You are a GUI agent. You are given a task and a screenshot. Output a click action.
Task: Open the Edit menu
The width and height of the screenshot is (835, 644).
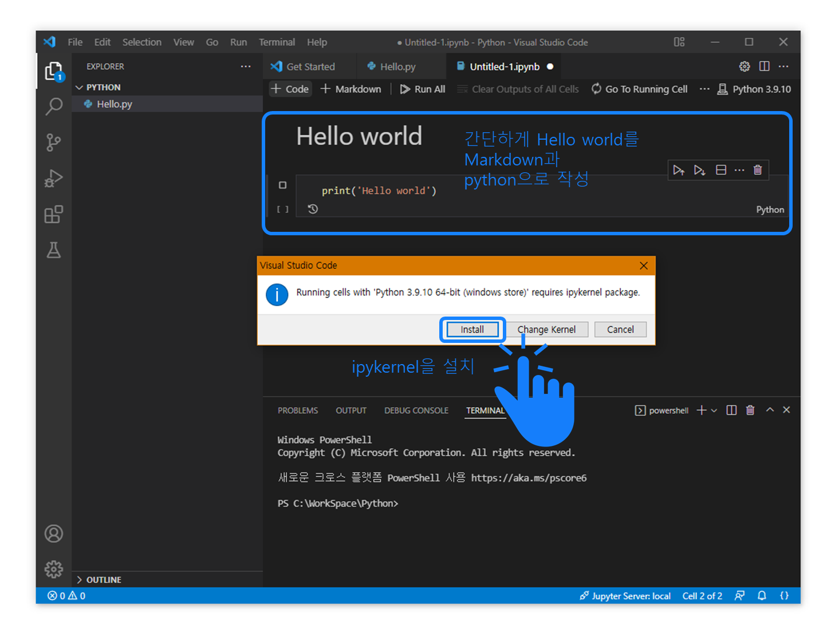(x=103, y=42)
